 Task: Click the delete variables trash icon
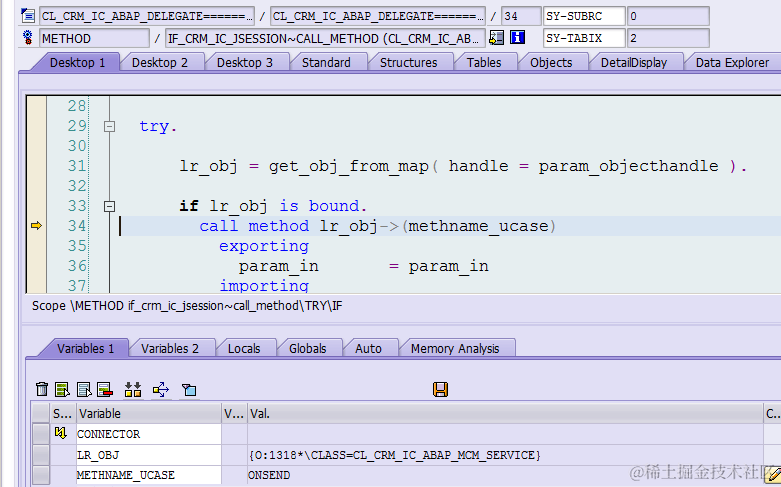click(x=42, y=389)
